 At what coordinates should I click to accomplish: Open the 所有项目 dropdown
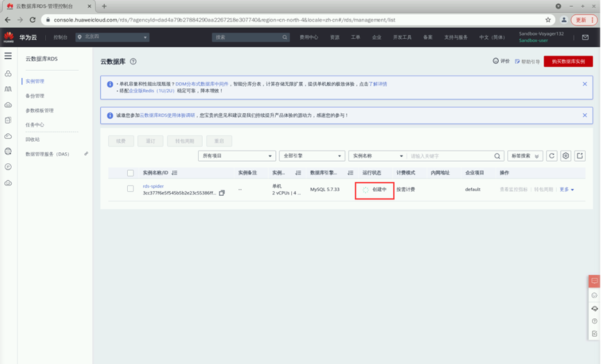pos(237,156)
